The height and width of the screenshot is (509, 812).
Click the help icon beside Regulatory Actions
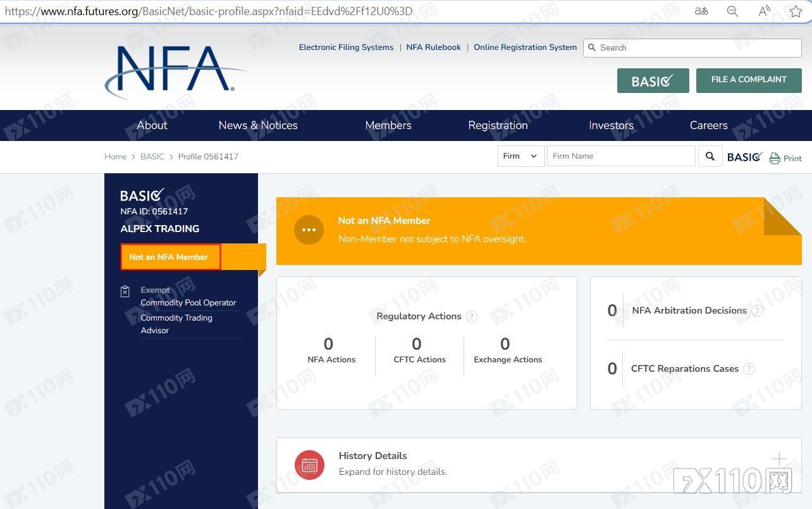472,317
